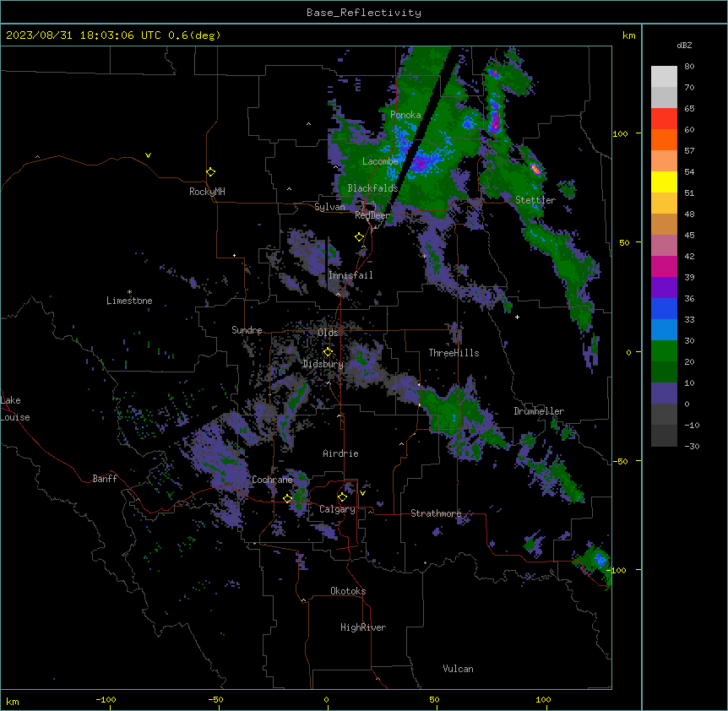Select the bright yellow 51-54 dBZ legend swatch
The image size is (728, 711).
tap(664, 182)
